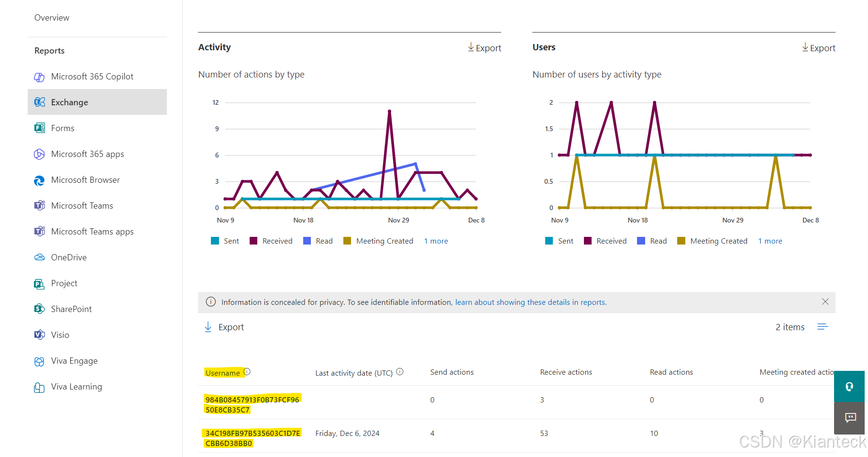Screen dimensions: 868x457
Task: Sort by the Username column header
Action: pos(223,373)
